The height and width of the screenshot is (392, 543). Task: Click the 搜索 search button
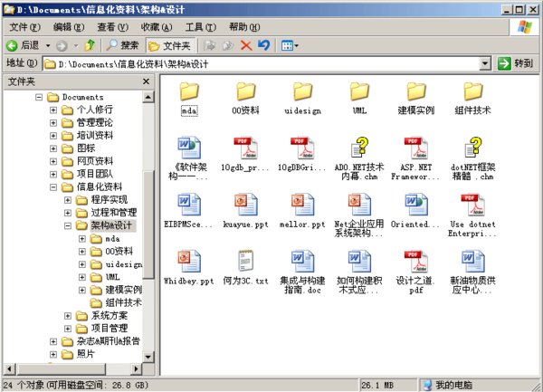122,44
